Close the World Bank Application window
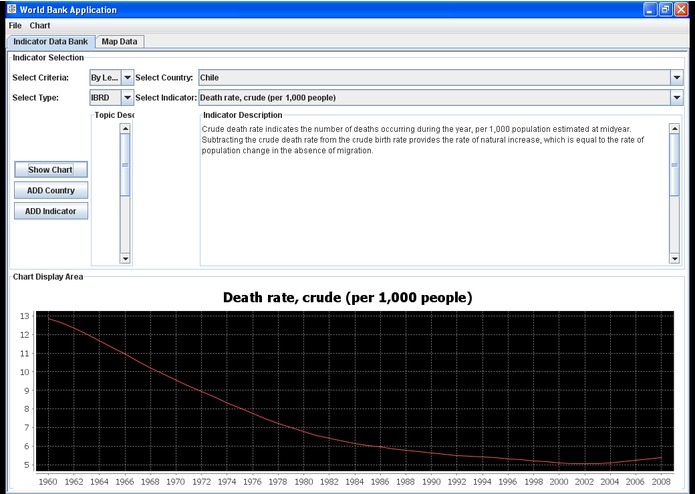The image size is (695, 494). (681, 9)
